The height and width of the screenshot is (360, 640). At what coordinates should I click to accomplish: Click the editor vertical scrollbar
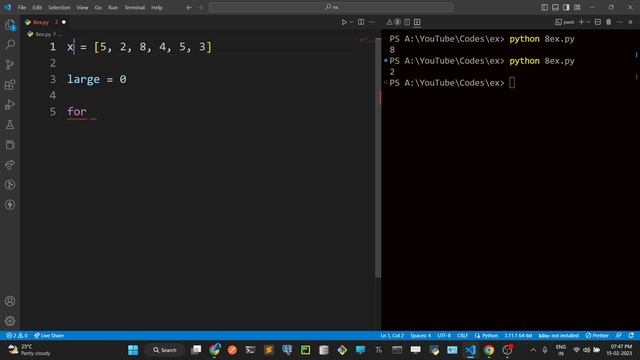pos(378,158)
